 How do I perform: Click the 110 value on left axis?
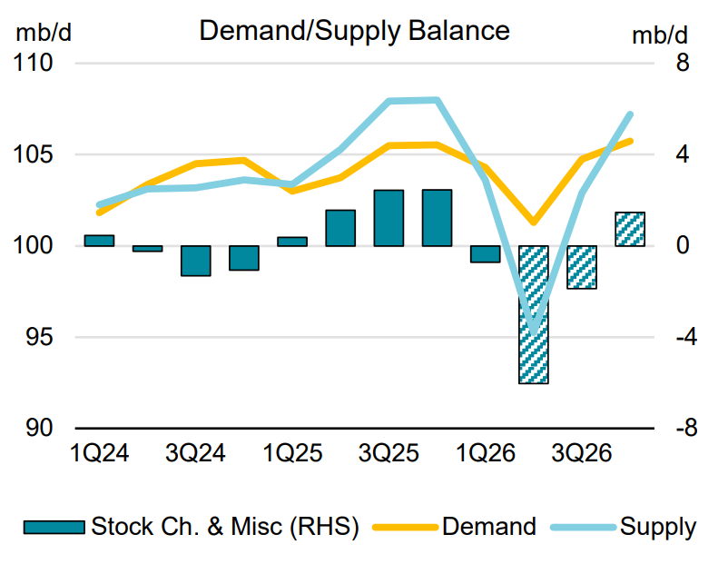pyautogui.click(x=34, y=63)
